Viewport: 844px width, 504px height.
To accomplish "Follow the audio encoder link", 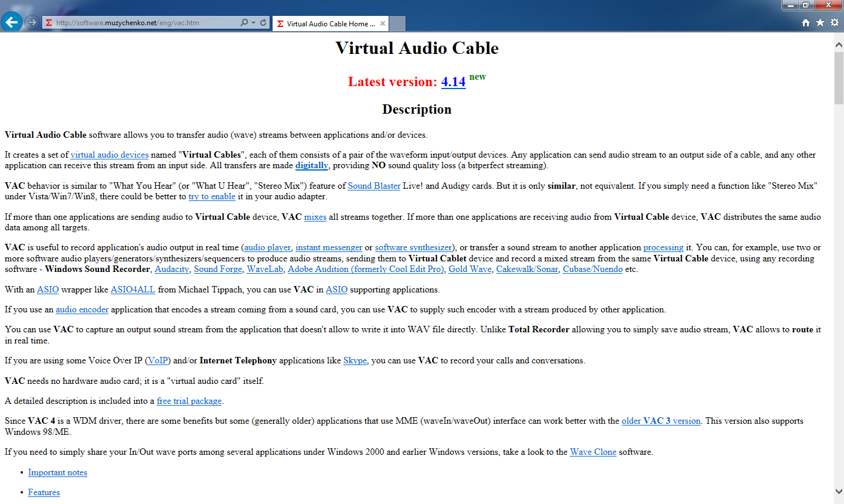I will click(82, 309).
